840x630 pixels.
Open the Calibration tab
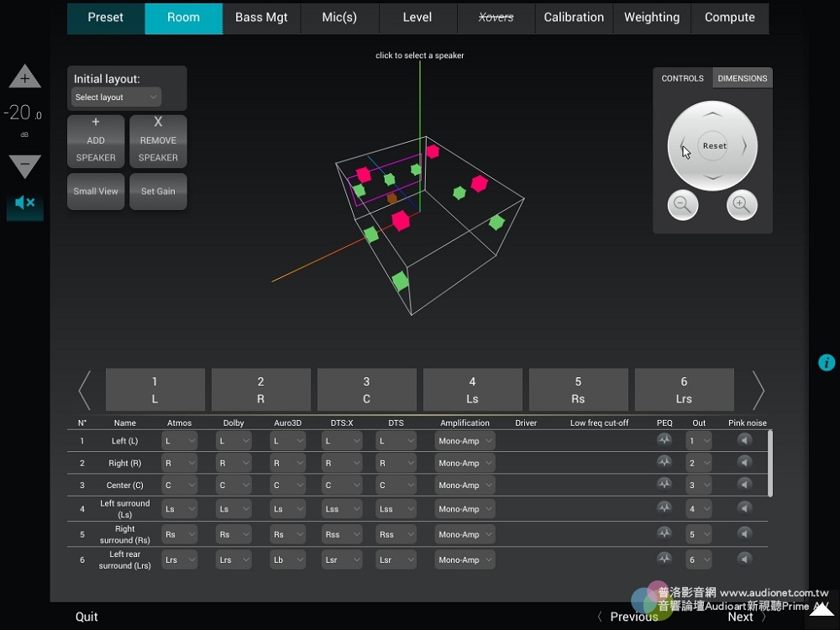coord(574,18)
